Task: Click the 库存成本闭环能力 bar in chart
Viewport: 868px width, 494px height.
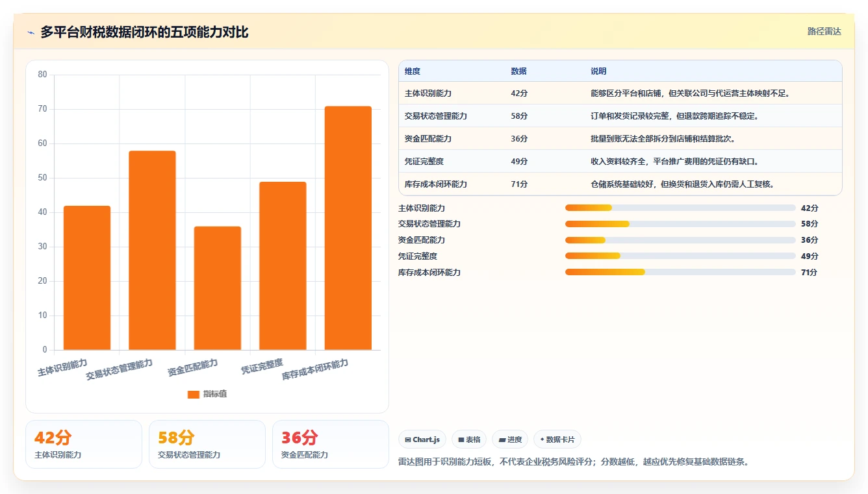Action: pos(348,228)
